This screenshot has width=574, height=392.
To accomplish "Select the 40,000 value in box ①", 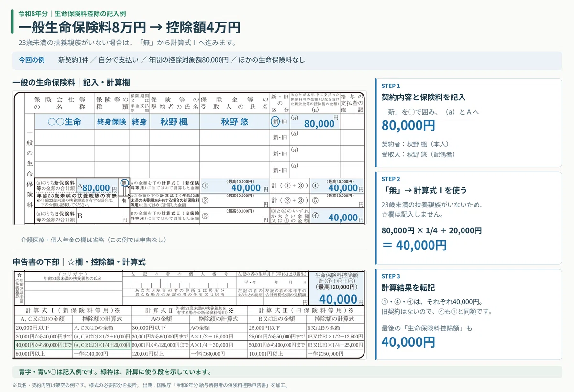I will click(x=246, y=188).
